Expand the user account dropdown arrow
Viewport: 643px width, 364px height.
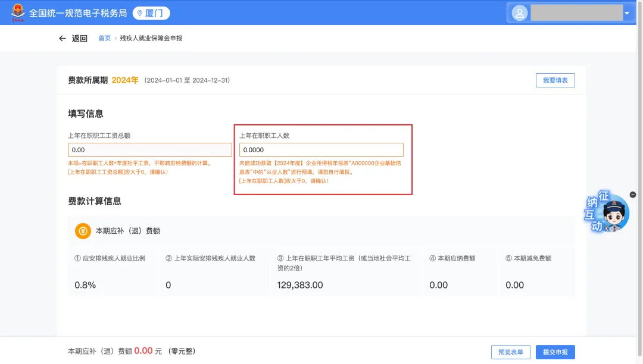[626, 13]
